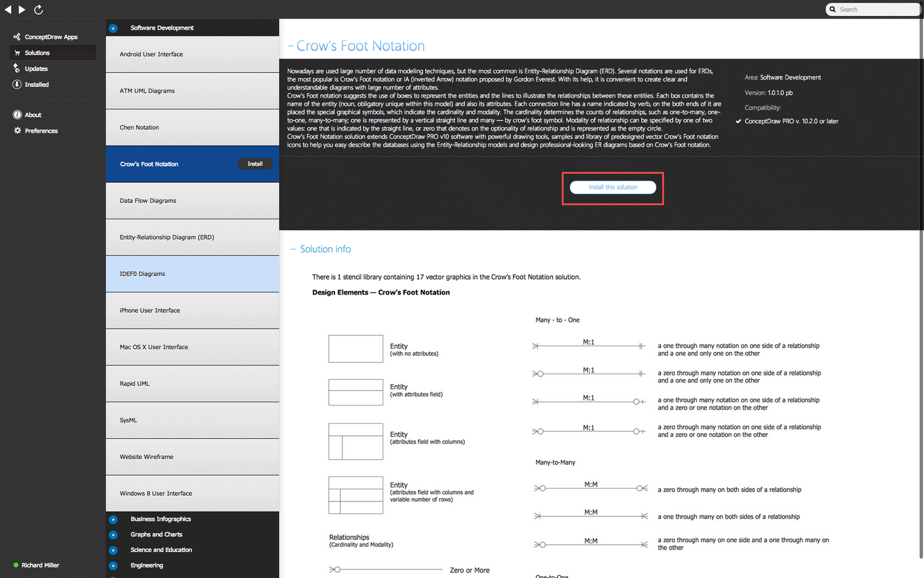Image resolution: width=924 pixels, height=578 pixels.
Task: Expand the Science and Education category
Action: [x=113, y=550]
